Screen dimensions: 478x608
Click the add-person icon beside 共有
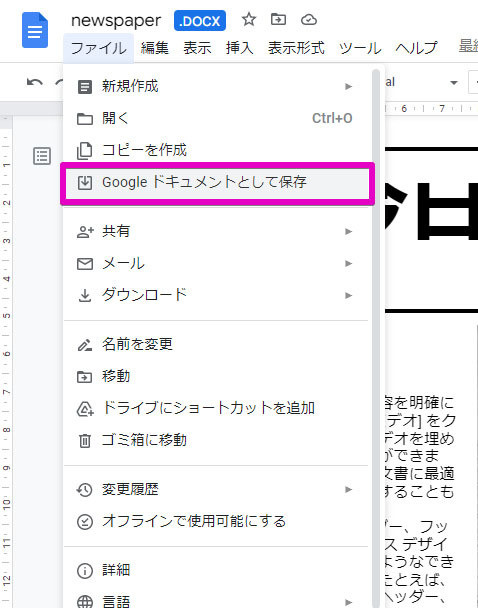coord(85,232)
